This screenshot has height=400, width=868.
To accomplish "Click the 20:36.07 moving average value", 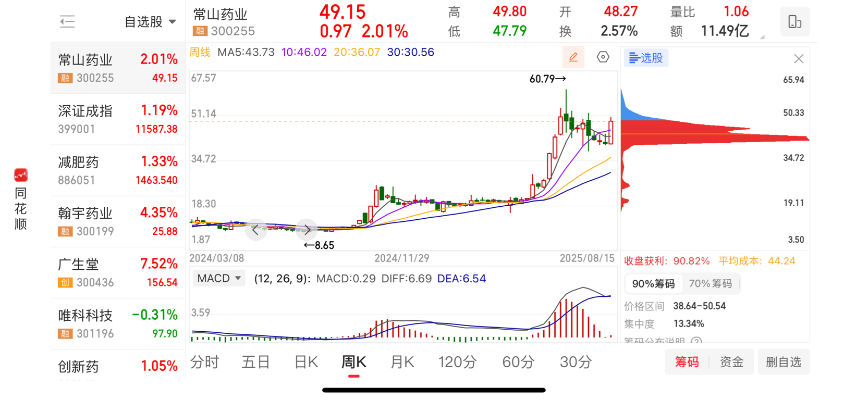I will [x=357, y=52].
